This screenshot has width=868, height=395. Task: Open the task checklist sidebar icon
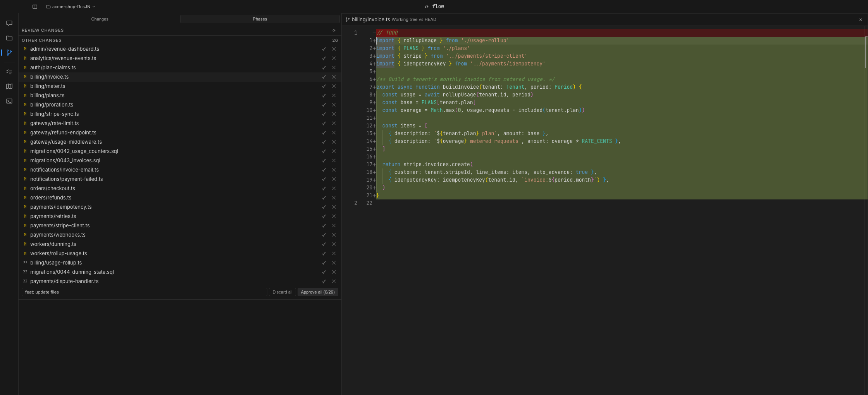pos(9,72)
